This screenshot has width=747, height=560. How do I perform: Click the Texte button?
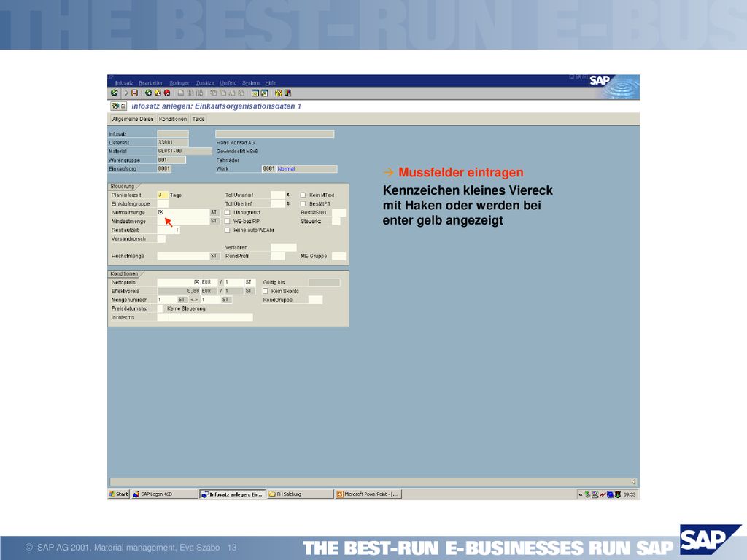click(198, 119)
